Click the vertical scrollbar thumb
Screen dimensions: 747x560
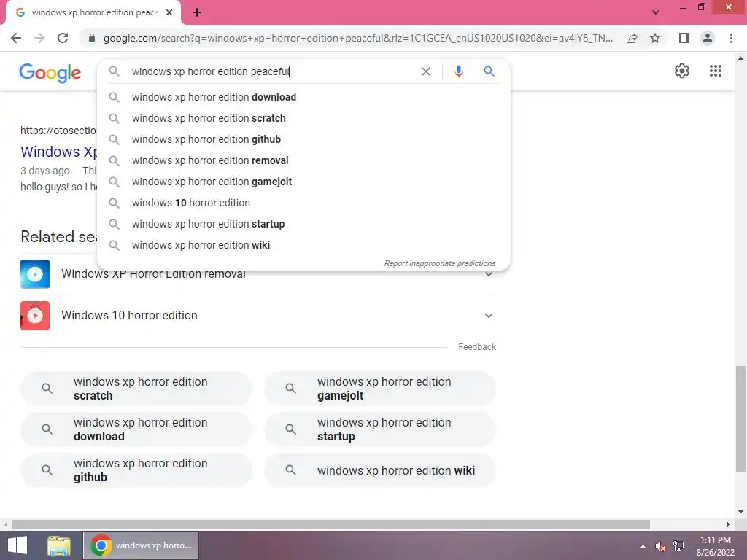[x=740, y=418]
